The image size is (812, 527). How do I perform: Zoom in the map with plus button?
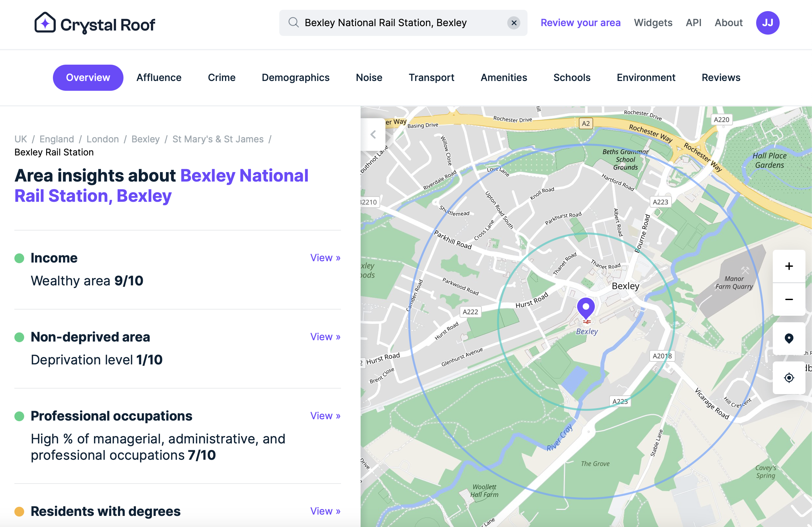(789, 266)
